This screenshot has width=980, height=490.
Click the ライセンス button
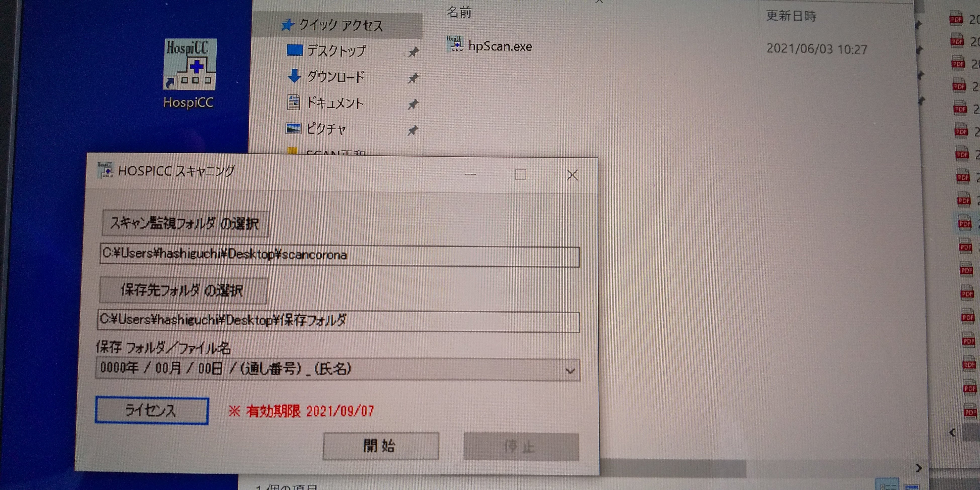point(152,410)
